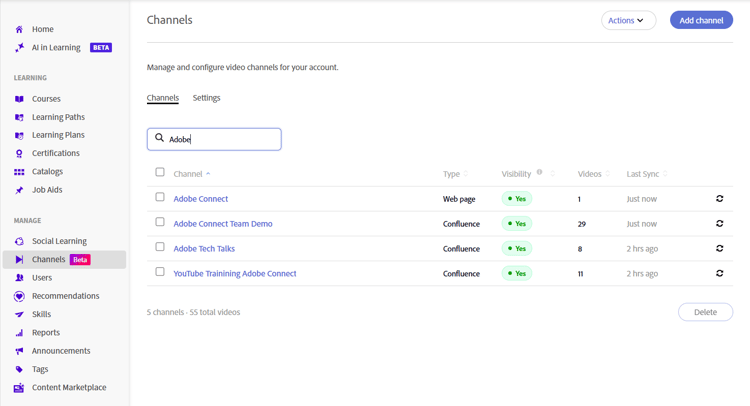
Task: Click the Courses book icon
Action: (x=19, y=99)
